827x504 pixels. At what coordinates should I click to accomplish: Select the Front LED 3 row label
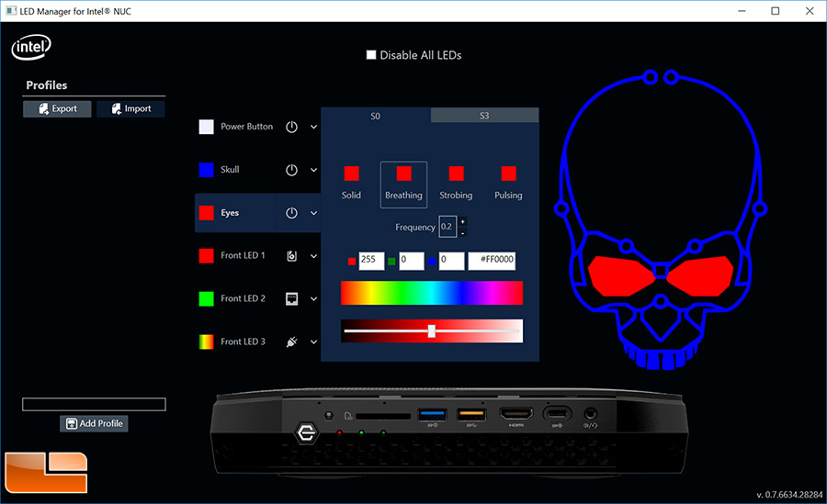click(x=243, y=342)
